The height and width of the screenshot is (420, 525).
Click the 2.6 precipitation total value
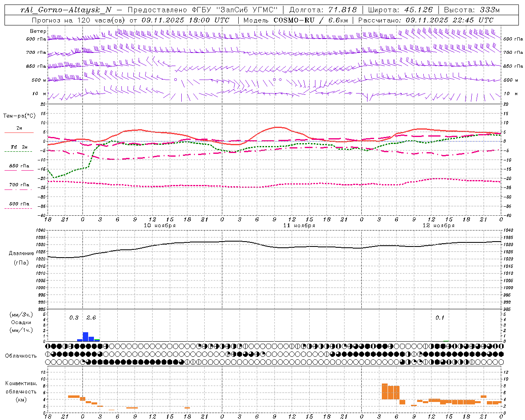click(91, 317)
